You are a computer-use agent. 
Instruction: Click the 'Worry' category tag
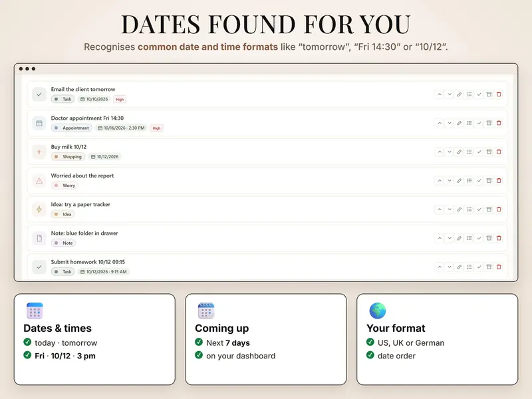65,186
